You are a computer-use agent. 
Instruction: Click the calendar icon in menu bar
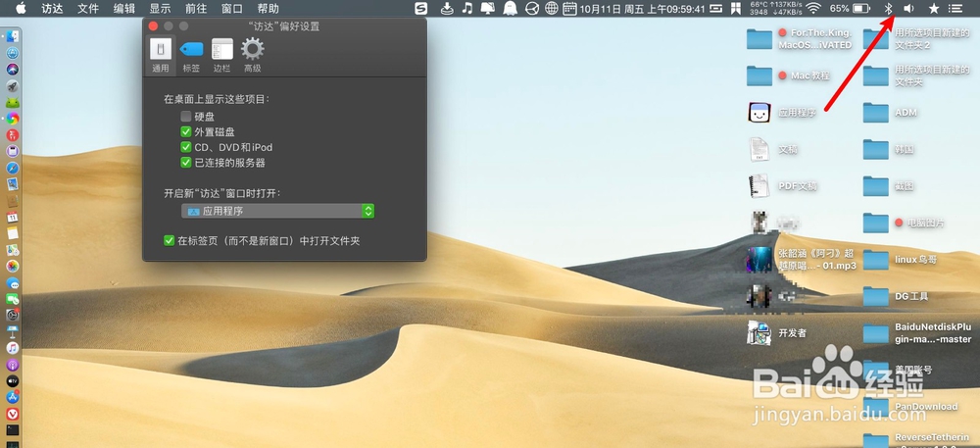tap(569, 9)
